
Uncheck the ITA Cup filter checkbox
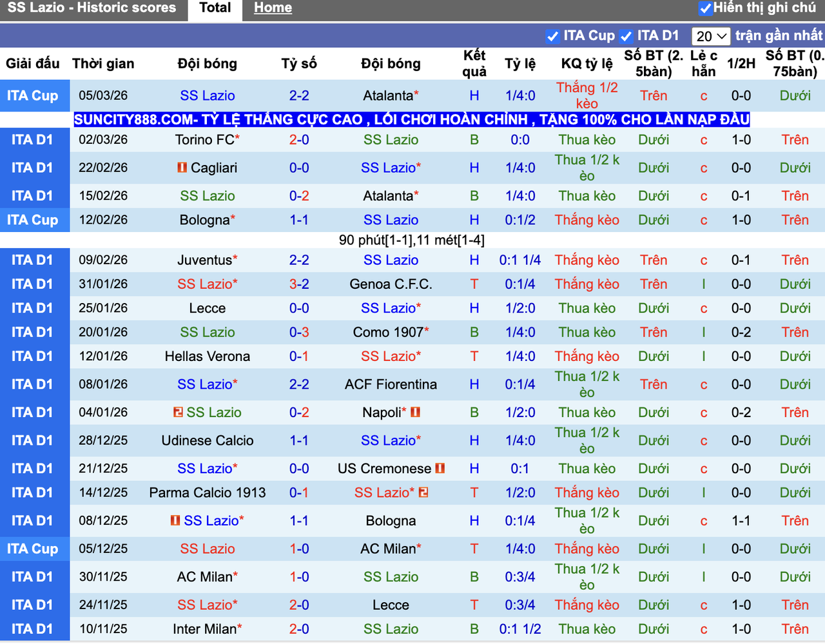click(552, 36)
